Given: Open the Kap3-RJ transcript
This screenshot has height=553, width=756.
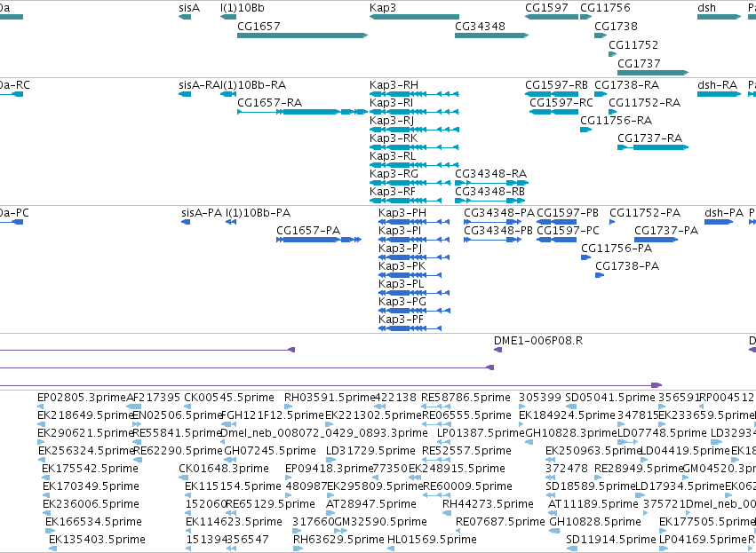Looking at the screenshot, I should click(x=414, y=130).
